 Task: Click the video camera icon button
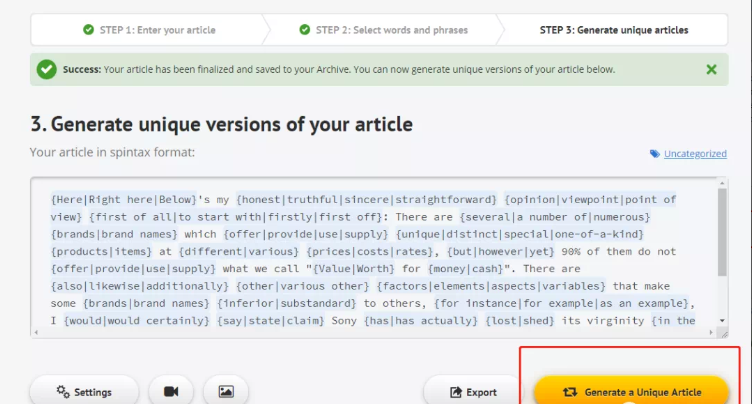tap(171, 391)
